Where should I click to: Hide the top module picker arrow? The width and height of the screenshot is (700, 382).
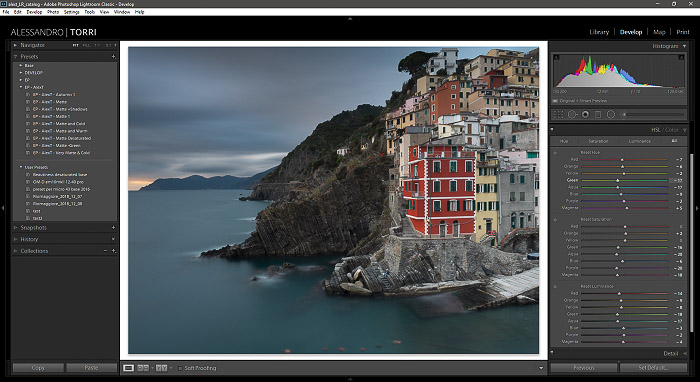(350, 19)
